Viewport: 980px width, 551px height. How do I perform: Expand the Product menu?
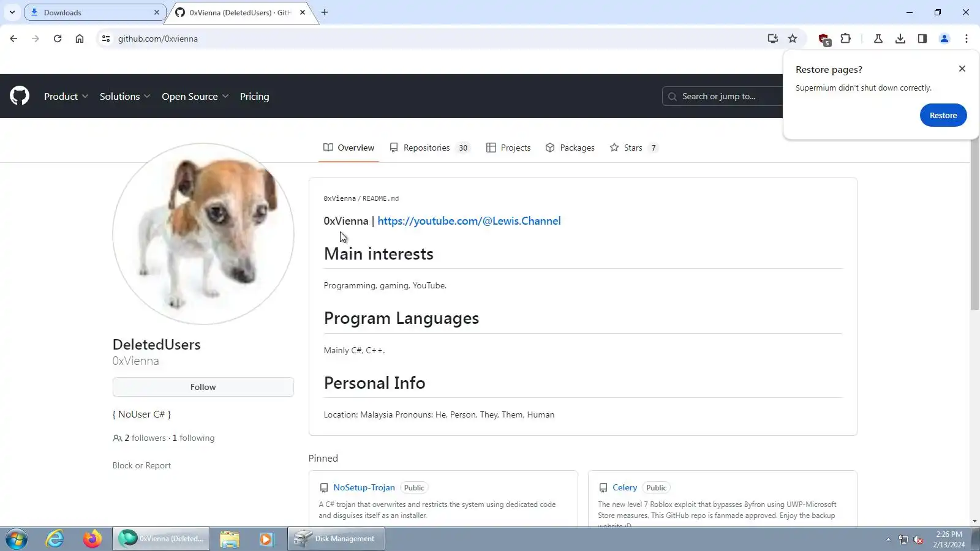[66, 96]
